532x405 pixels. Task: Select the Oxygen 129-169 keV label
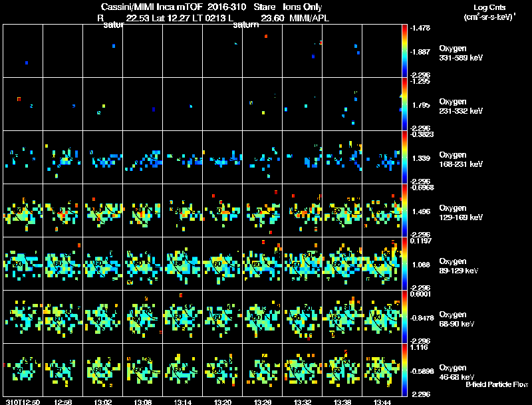[461, 213]
